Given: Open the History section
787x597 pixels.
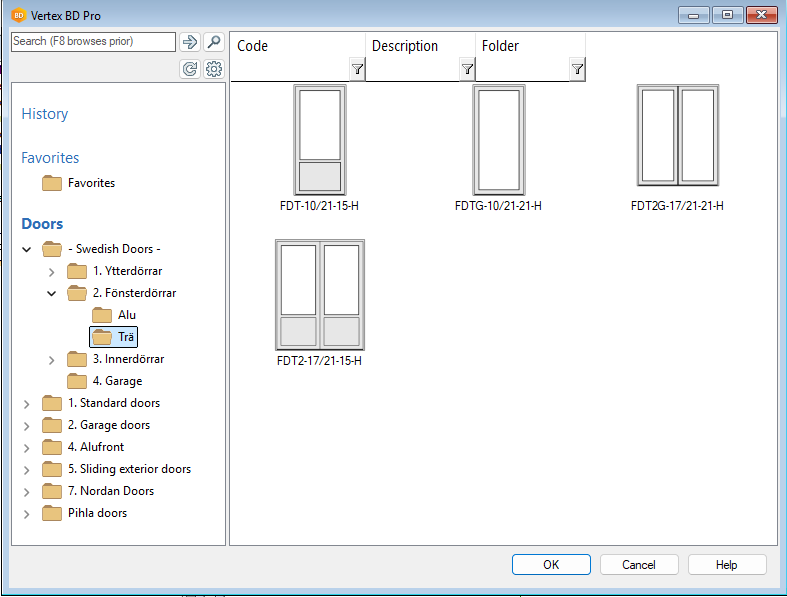Looking at the screenshot, I should (45, 114).
